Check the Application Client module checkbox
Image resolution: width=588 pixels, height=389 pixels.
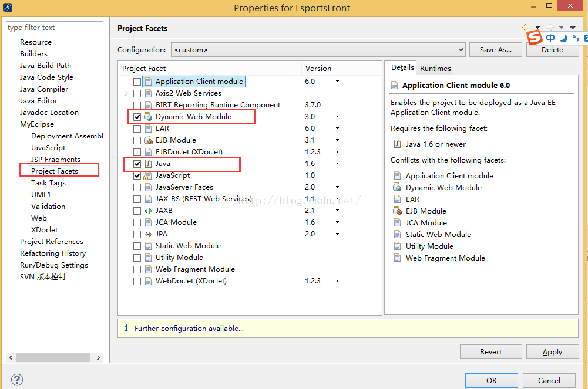[x=137, y=82]
